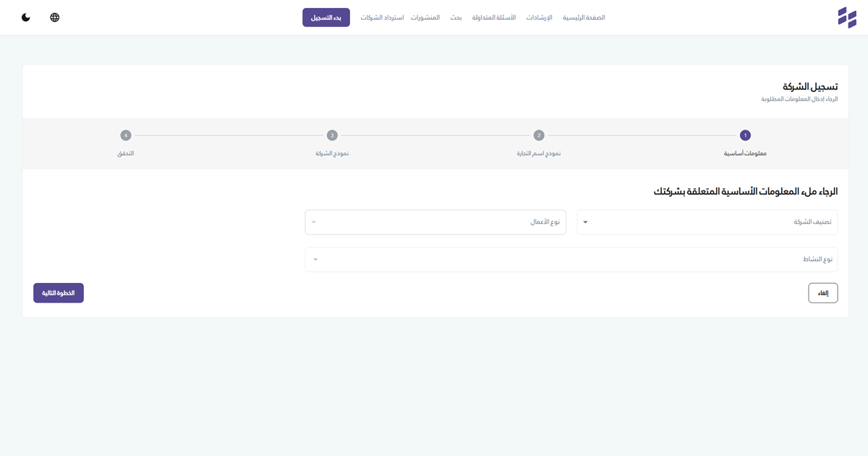Image resolution: width=868 pixels, height=456 pixels.
Task: Navigate to بحث in navbar
Action: pyautogui.click(x=456, y=17)
